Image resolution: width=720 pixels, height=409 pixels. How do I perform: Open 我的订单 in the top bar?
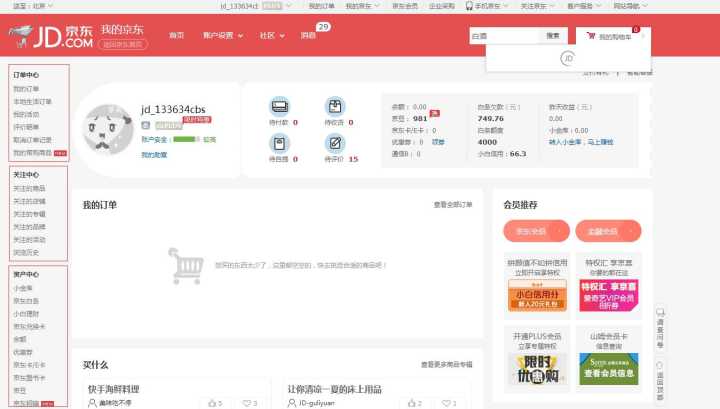(x=321, y=6)
